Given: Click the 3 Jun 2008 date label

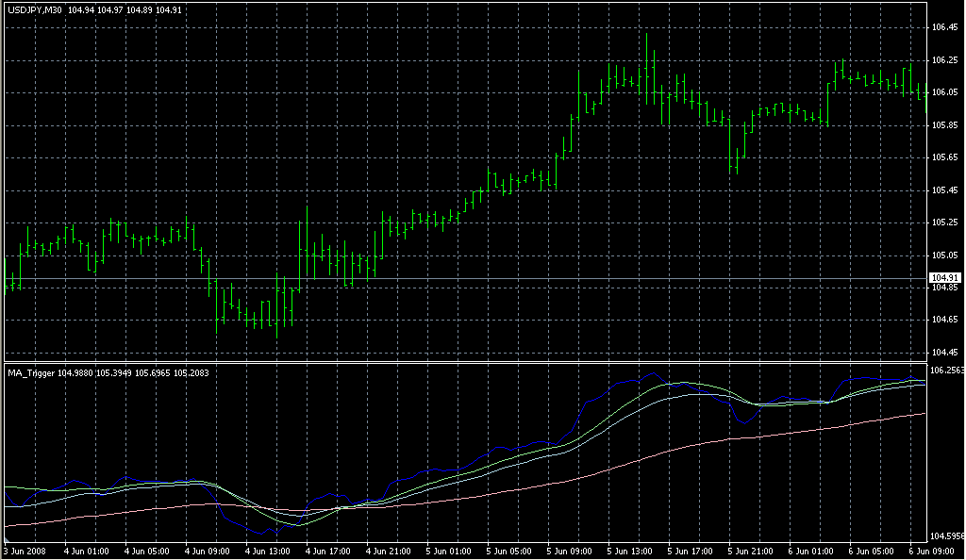Looking at the screenshot, I should click(x=25, y=551).
